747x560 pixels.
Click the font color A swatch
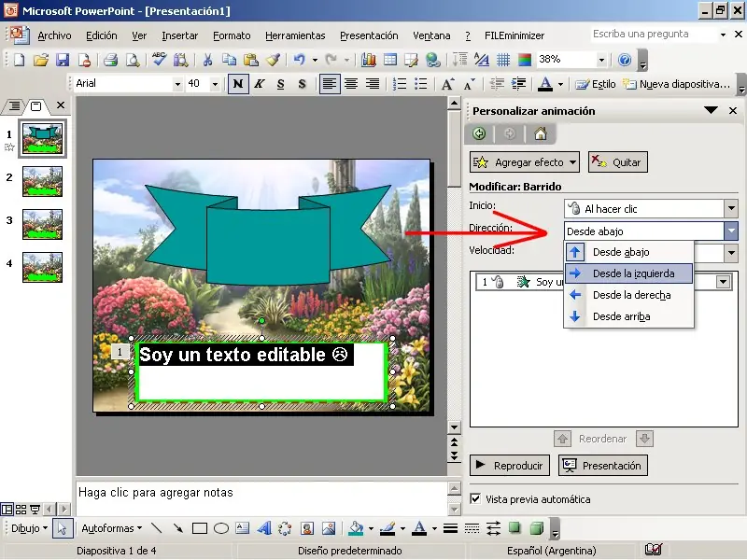point(545,84)
